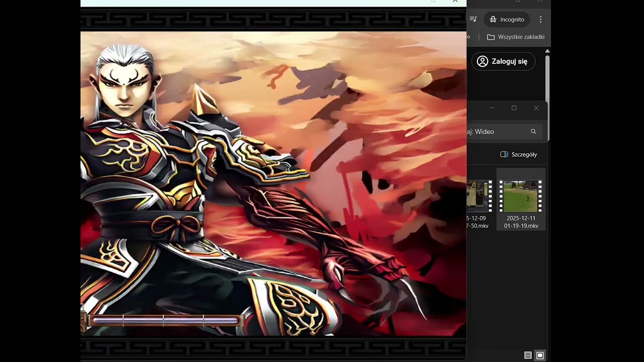Screen dimensions: 644x362
Task: Click the Zaloguj się sign-in button
Action: click(503, 61)
